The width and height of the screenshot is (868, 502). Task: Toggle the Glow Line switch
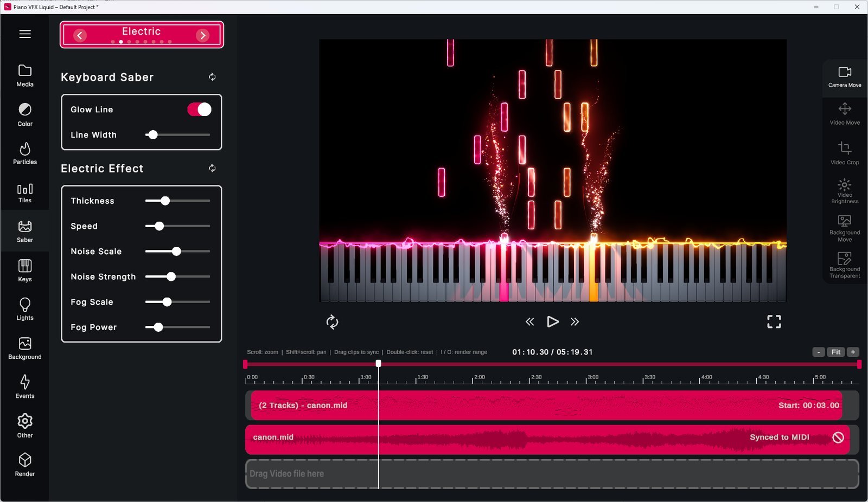point(199,110)
